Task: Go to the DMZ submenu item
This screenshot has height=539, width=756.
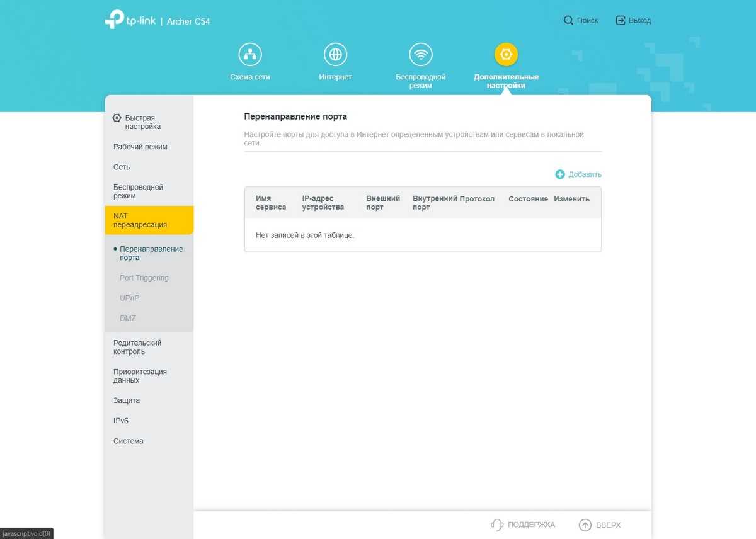Action: click(128, 318)
